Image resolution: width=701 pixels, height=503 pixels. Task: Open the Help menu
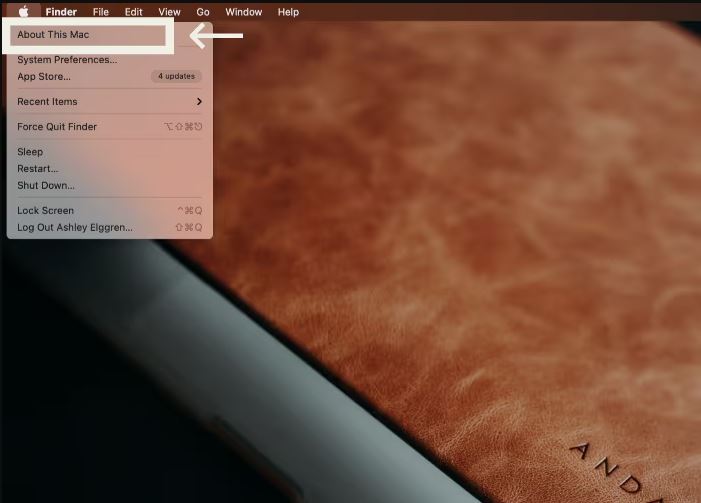pos(288,12)
